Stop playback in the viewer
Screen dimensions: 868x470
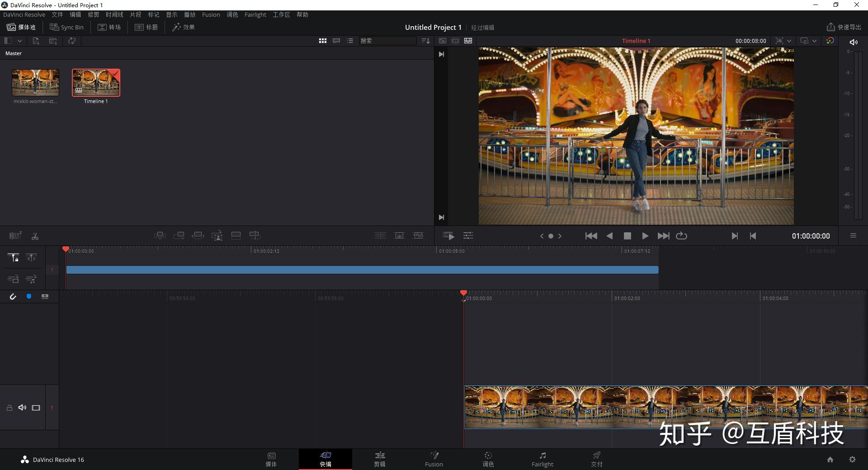(x=627, y=236)
